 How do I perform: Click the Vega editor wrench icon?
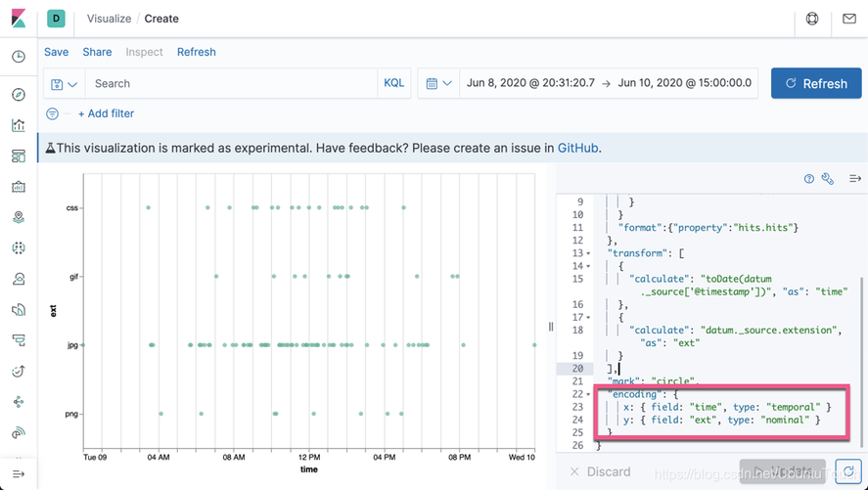tap(828, 179)
